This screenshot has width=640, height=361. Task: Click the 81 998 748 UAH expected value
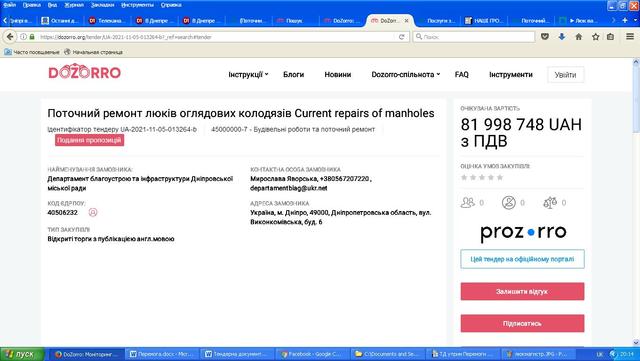click(521, 133)
